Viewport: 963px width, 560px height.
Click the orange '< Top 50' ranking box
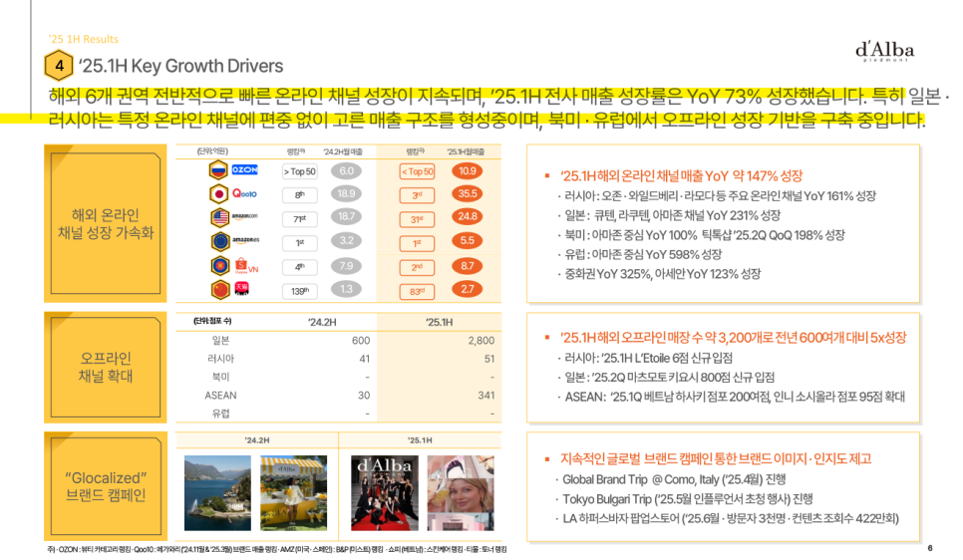click(417, 172)
